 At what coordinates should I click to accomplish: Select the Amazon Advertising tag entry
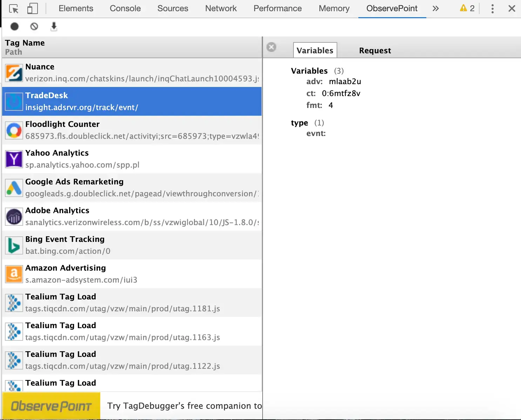click(132, 274)
